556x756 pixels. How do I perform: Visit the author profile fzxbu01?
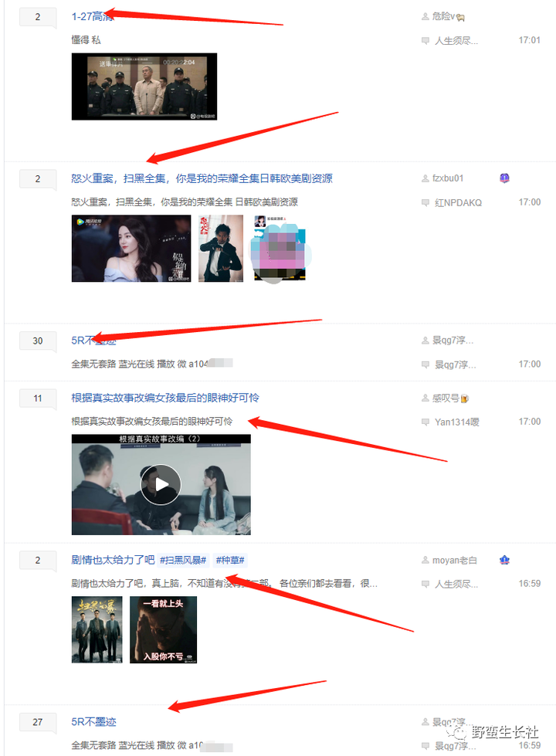tap(448, 178)
